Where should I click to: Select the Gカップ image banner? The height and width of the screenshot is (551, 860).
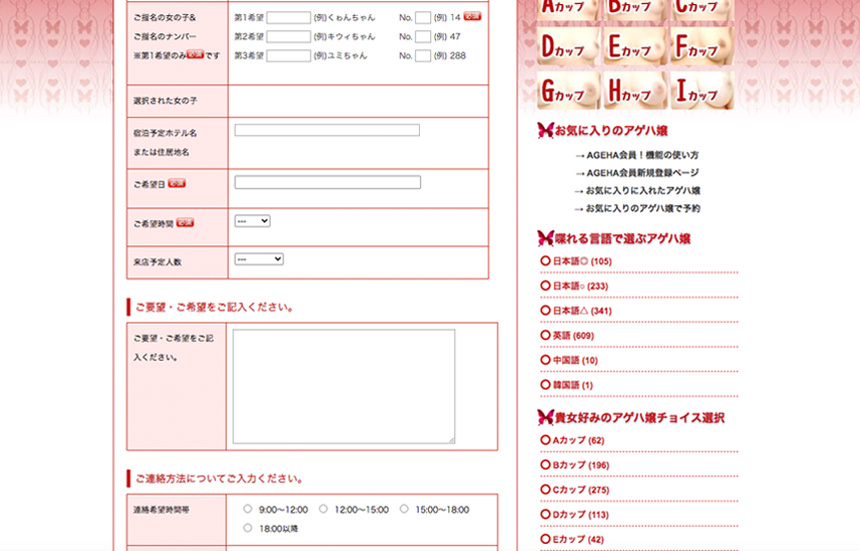[568, 90]
